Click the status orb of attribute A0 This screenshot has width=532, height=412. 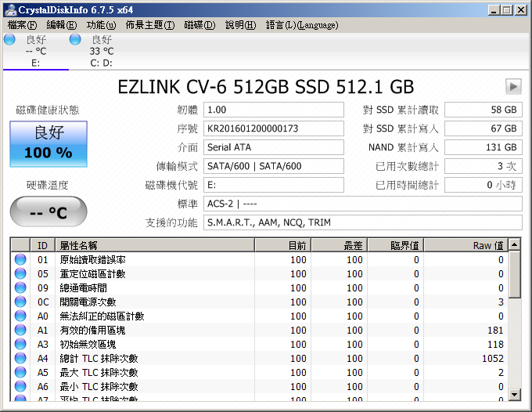20,316
